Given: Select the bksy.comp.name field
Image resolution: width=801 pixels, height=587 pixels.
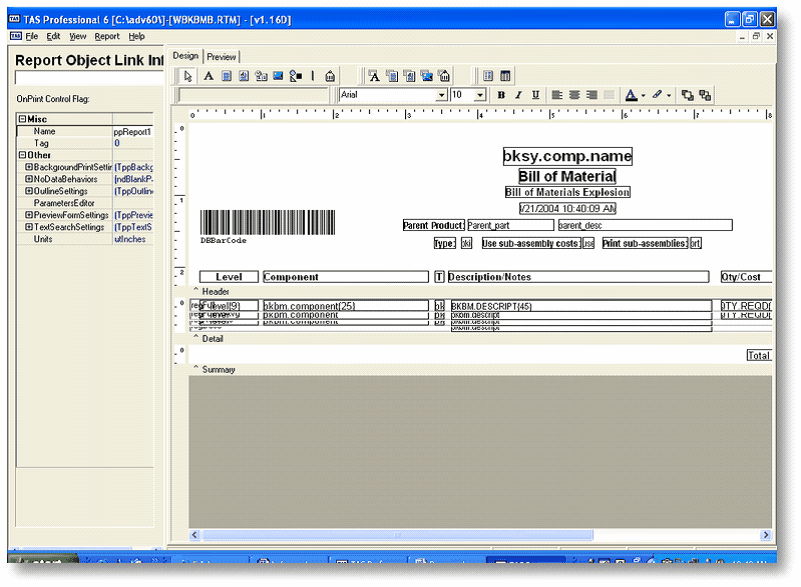Looking at the screenshot, I should [x=567, y=156].
